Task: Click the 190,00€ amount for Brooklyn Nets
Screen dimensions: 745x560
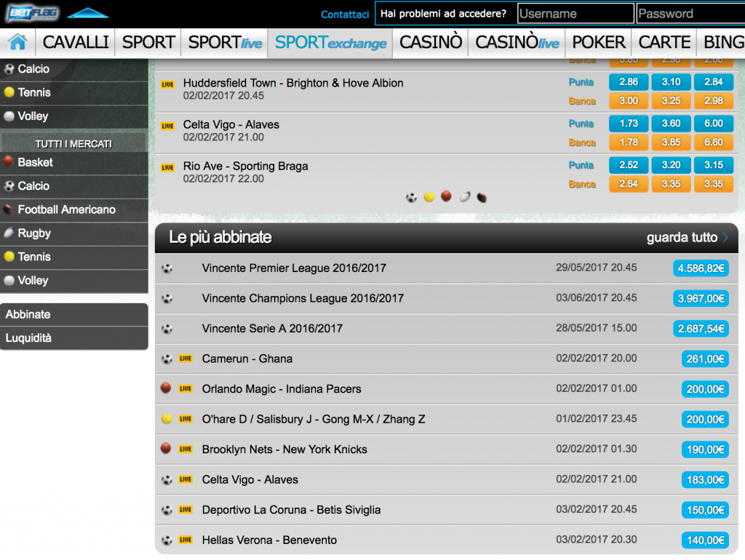Action: click(x=705, y=449)
